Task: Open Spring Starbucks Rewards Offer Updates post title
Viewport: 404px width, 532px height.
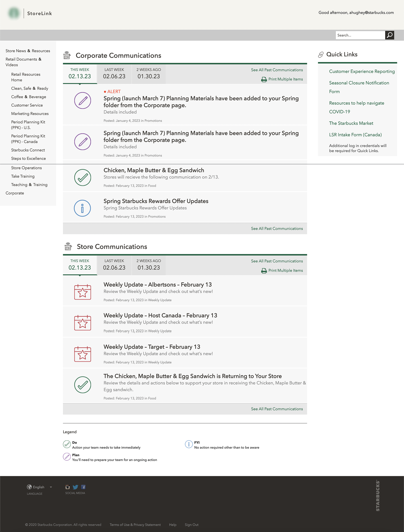Action: click(156, 201)
